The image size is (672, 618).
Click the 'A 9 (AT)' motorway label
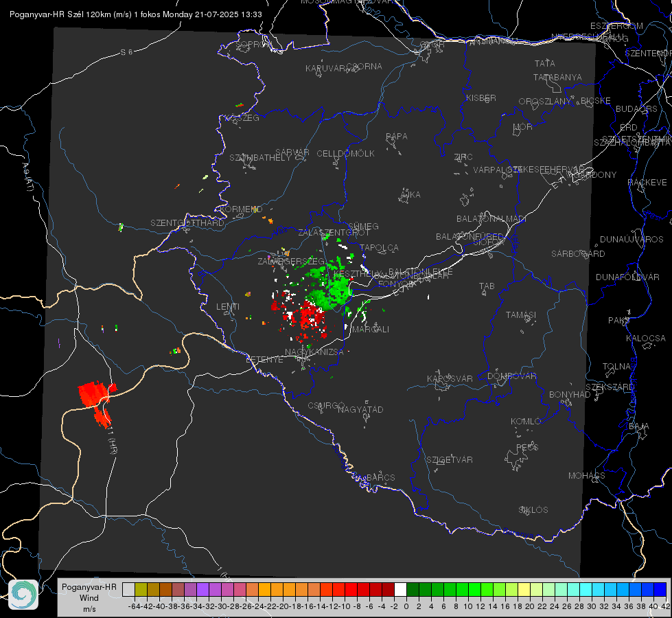(x=27, y=176)
